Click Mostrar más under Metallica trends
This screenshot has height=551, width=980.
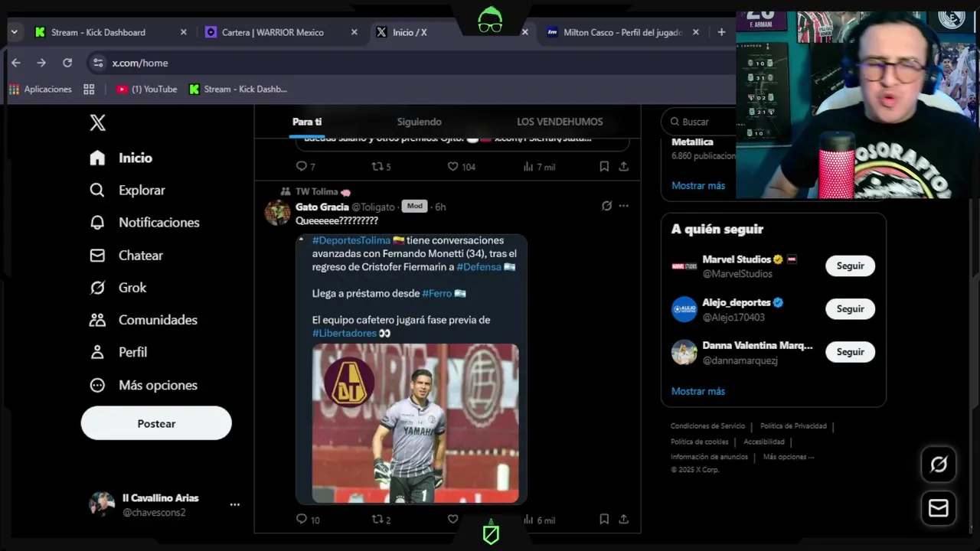click(698, 186)
